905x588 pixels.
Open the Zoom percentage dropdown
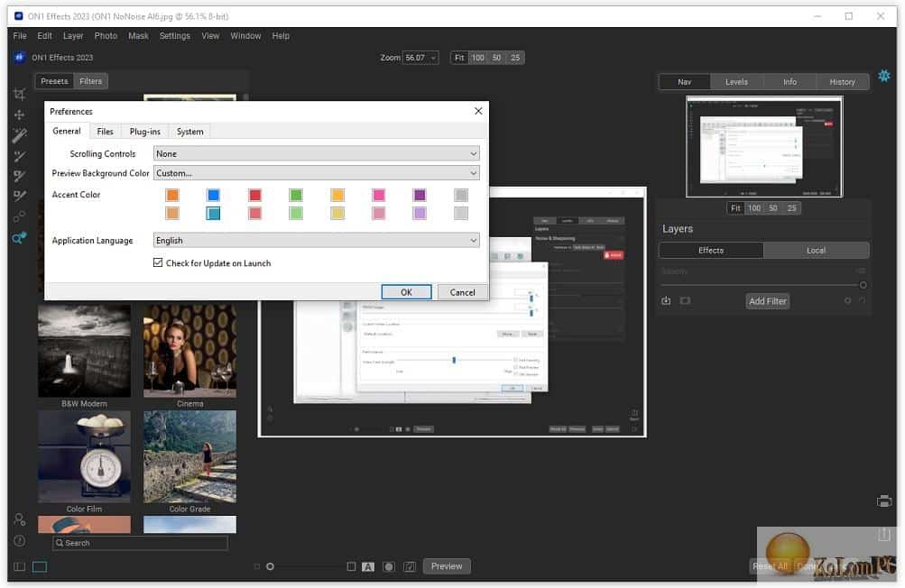pyautogui.click(x=420, y=58)
